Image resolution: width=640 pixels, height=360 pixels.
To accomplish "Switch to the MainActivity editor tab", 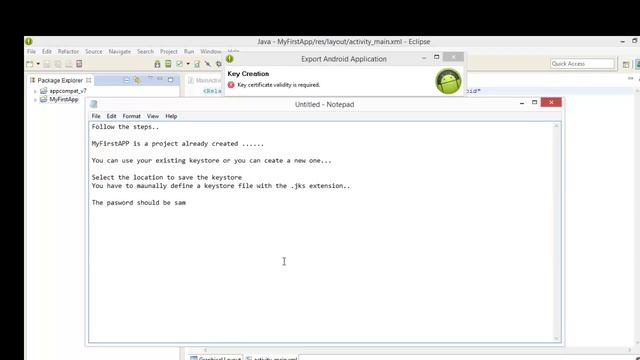I will pos(206,80).
